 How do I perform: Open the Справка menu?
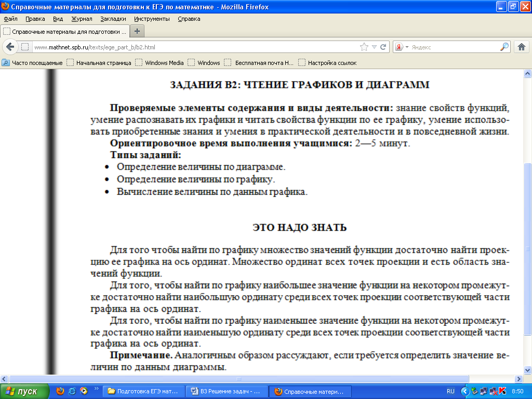click(x=189, y=19)
